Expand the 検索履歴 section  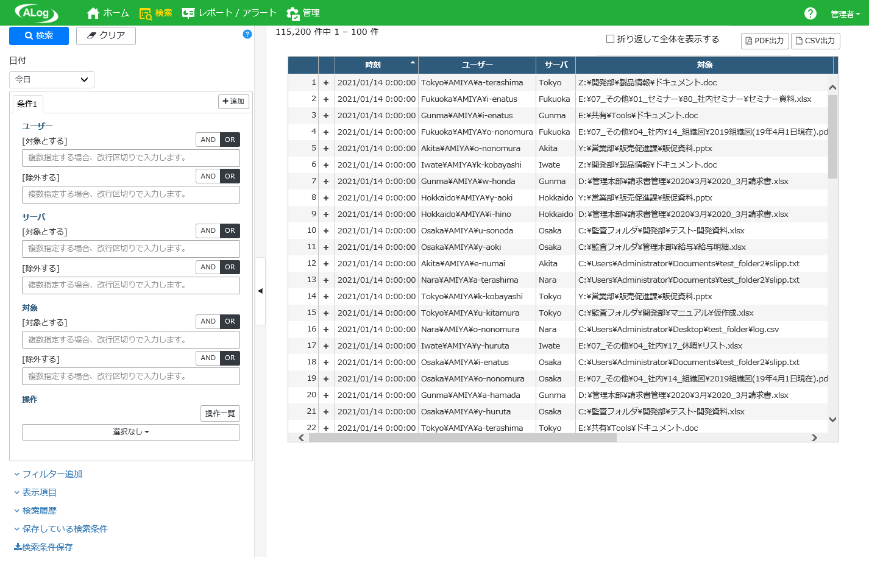pos(35,510)
